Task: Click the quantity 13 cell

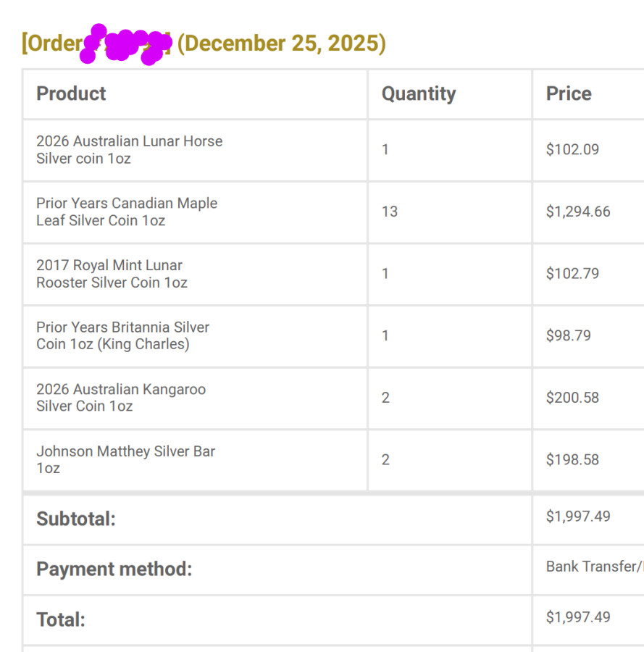Action: click(390, 212)
